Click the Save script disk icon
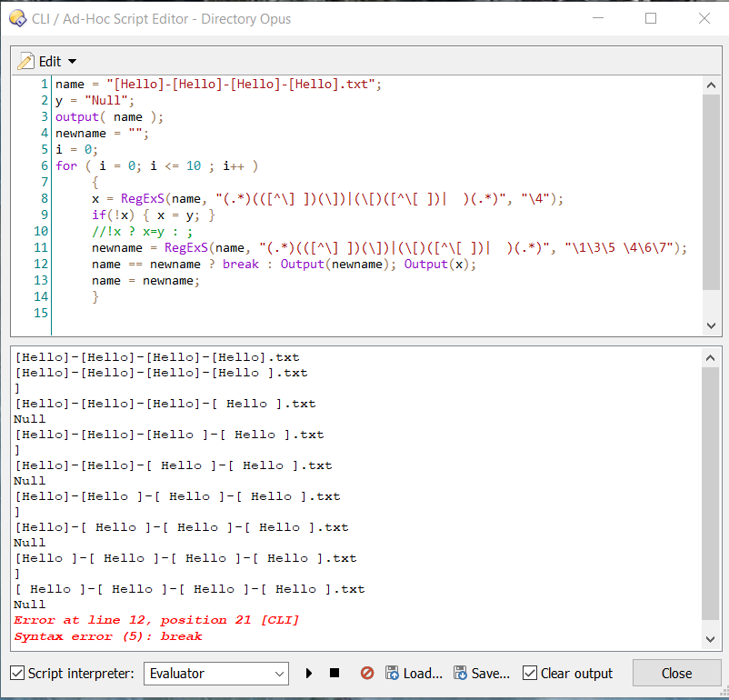This screenshot has width=729, height=700. click(460, 674)
